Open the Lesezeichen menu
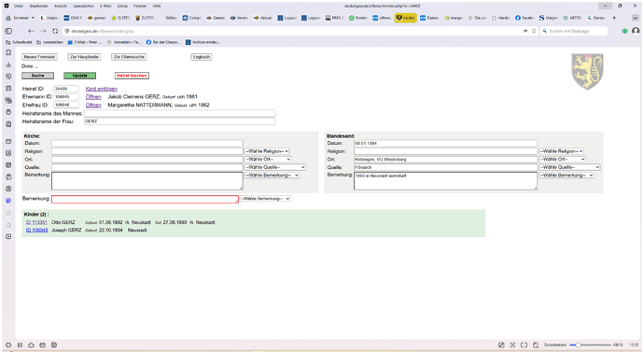The width and height of the screenshot is (644, 352). [83, 7]
